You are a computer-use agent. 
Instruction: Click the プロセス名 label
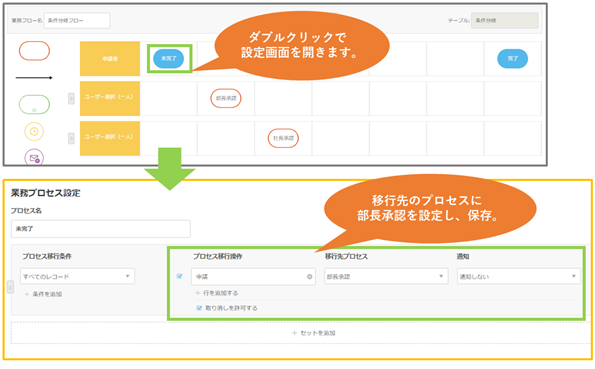26,211
